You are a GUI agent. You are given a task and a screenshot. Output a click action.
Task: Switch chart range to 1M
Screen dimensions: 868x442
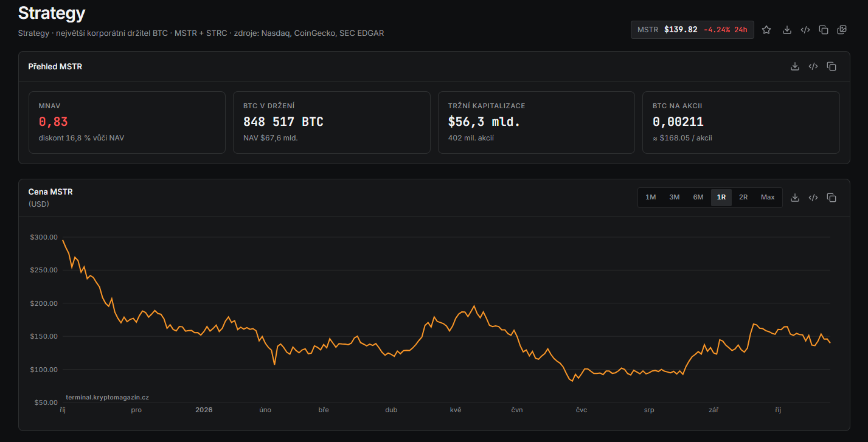pyautogui.click(x=650, y=197)
